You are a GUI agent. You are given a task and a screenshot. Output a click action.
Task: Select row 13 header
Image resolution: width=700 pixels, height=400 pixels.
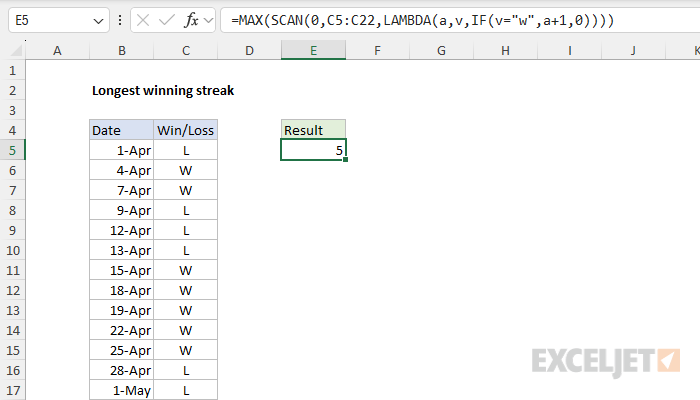pos(12,310)
